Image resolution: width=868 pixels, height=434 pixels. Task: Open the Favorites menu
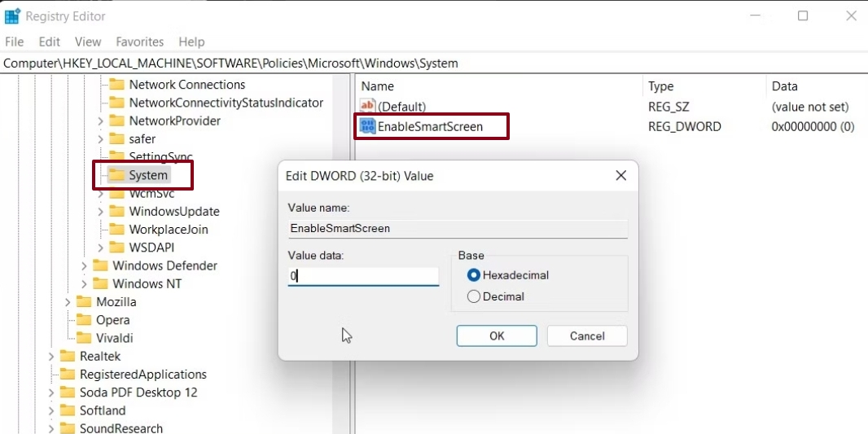click(x=139, y=42)
